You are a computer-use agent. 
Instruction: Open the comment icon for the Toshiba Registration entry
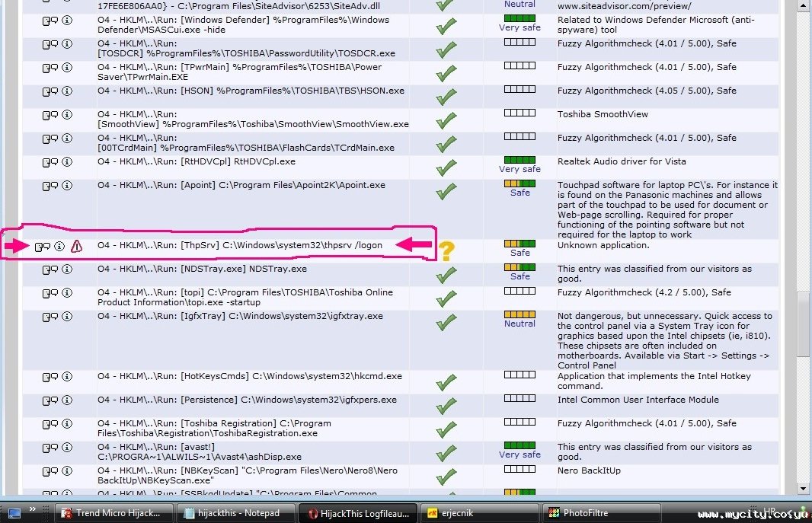pos(50,425)
